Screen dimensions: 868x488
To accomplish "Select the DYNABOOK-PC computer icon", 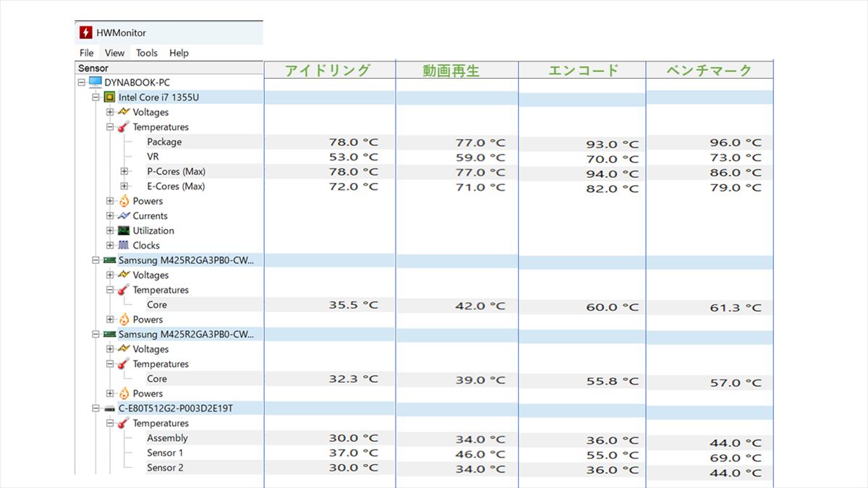I will (x=95, y=82).
